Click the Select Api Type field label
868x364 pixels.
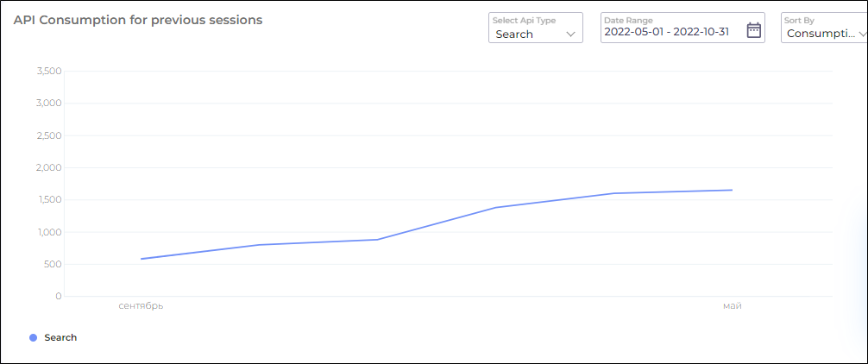click(x=523, y=20)
